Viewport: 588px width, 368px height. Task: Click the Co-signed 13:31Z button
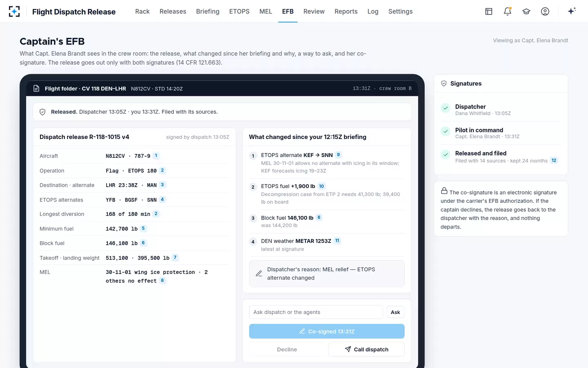pyautogui.click(x=327, y=331)
